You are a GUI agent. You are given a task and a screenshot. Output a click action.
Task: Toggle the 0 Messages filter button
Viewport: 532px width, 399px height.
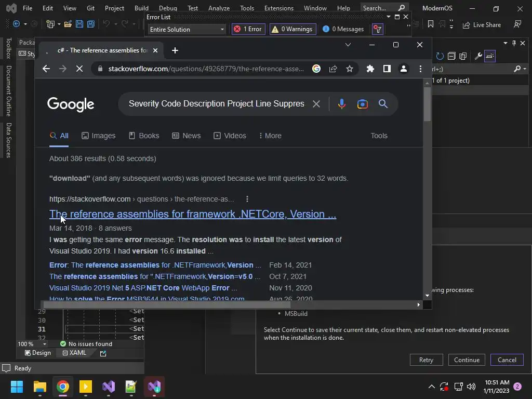343,29
